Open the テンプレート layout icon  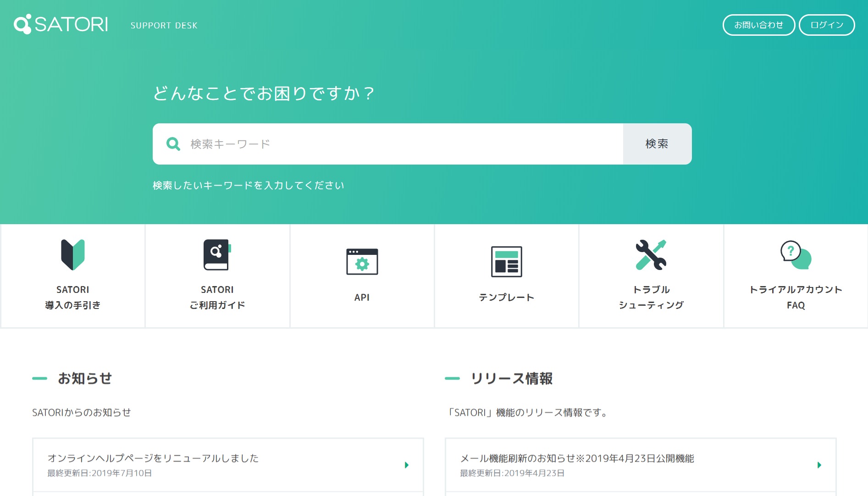(x=507, y=262)
